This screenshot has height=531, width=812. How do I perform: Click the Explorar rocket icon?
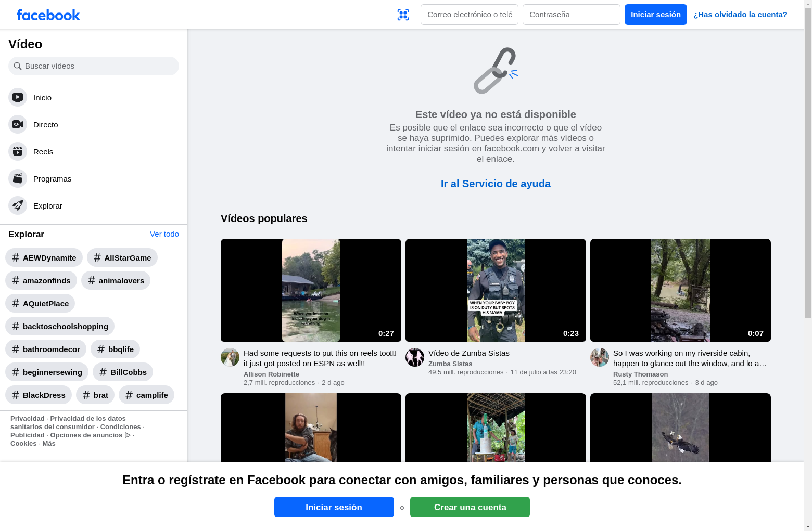18,205
